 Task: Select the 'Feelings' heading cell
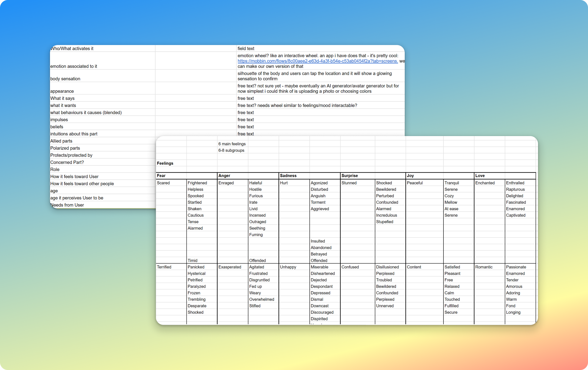(x=165, y=163)
